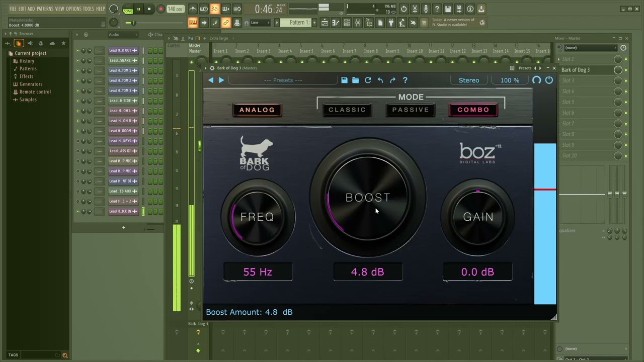Mute the Lead H..KEYS channel
Viewport: 644px width, 362px height.
click(77, 141)
